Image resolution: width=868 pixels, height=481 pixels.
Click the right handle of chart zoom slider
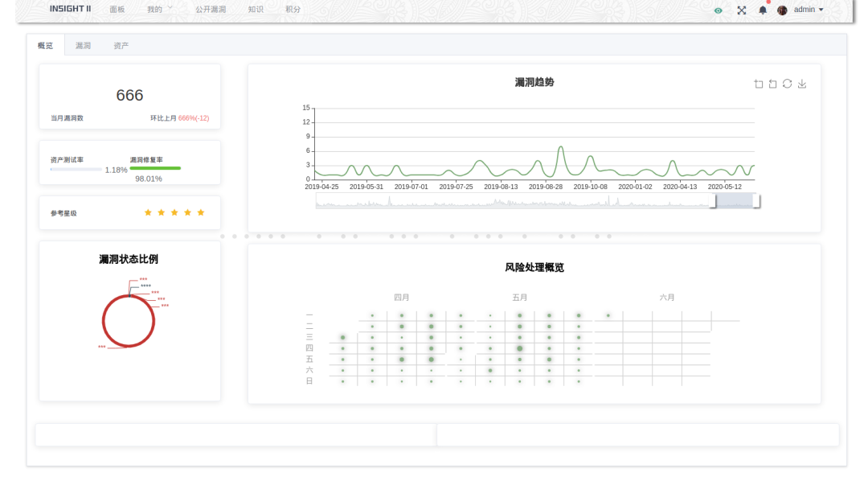coord(756,201)
